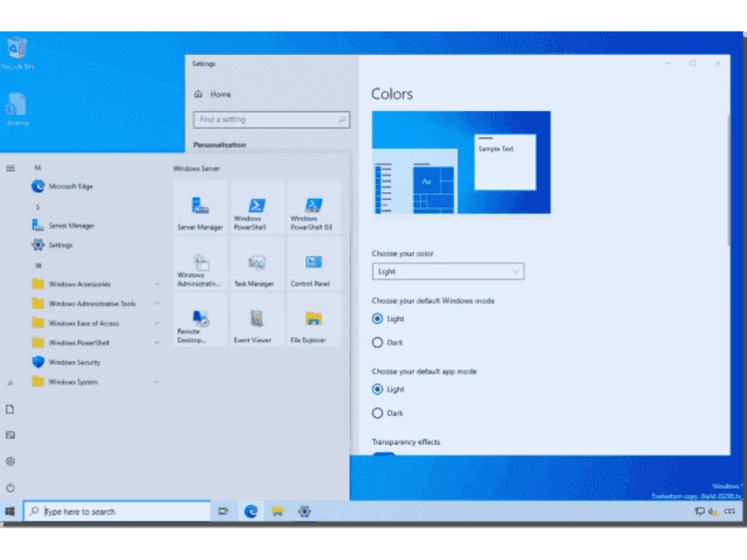The image size is (747, 560).
Task: Click the Windows Start button
Action: (x=10, y=511)
